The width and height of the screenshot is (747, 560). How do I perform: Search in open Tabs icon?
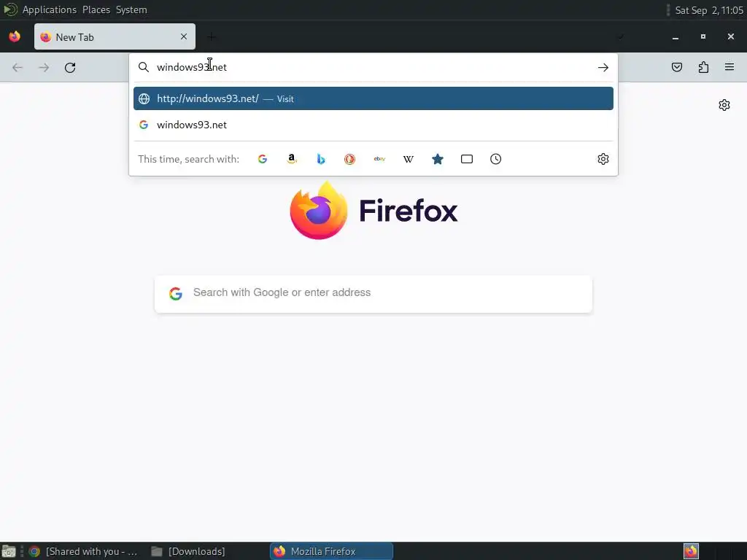point(467,159)
